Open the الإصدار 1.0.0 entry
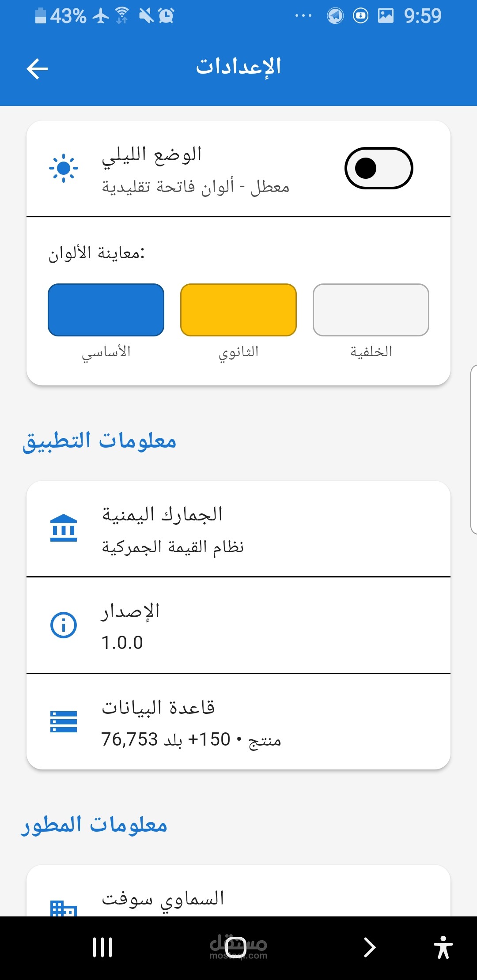The height and width of the screenshot is (980, 477). click(238, 626)
